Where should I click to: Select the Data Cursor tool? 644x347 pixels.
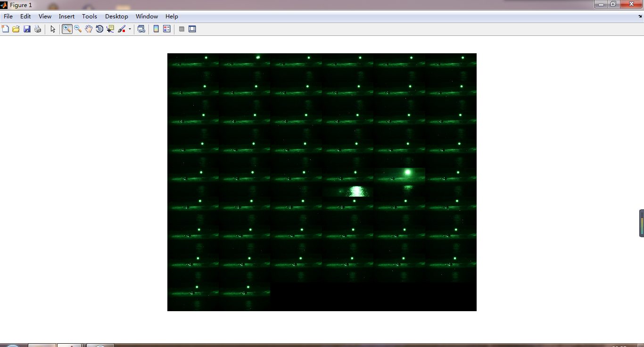110,29
